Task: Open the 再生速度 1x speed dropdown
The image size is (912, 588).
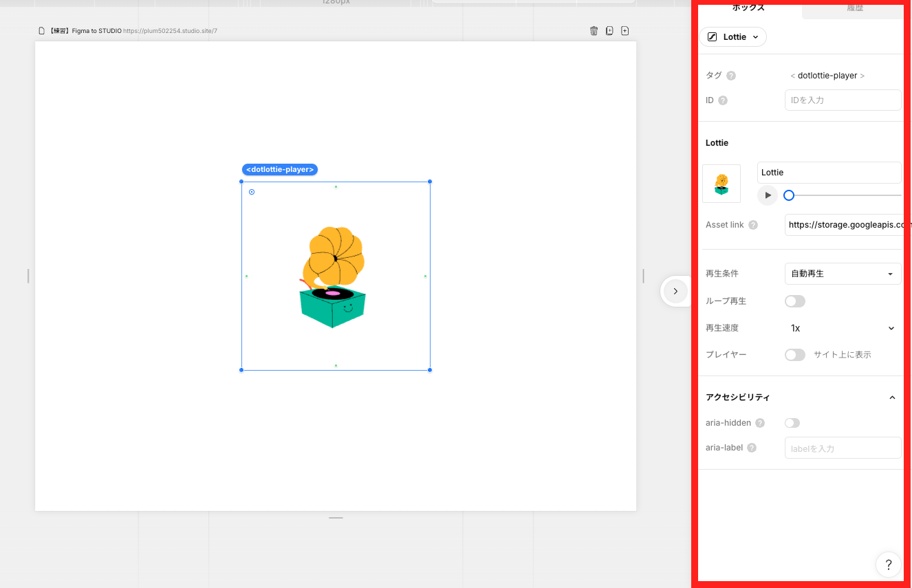Action: coord(843,328)
